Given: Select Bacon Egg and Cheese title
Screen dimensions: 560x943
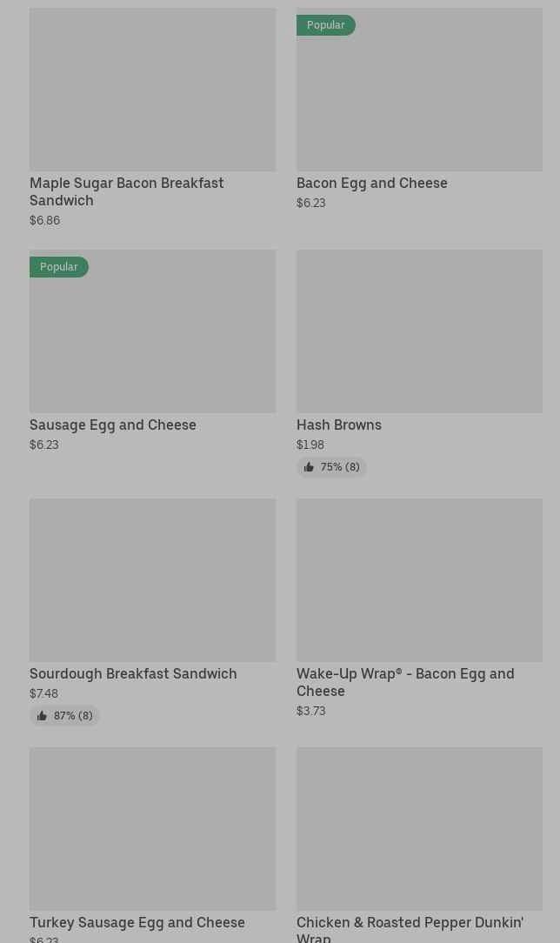Looking at the screenshot, I should pos(371,183).
